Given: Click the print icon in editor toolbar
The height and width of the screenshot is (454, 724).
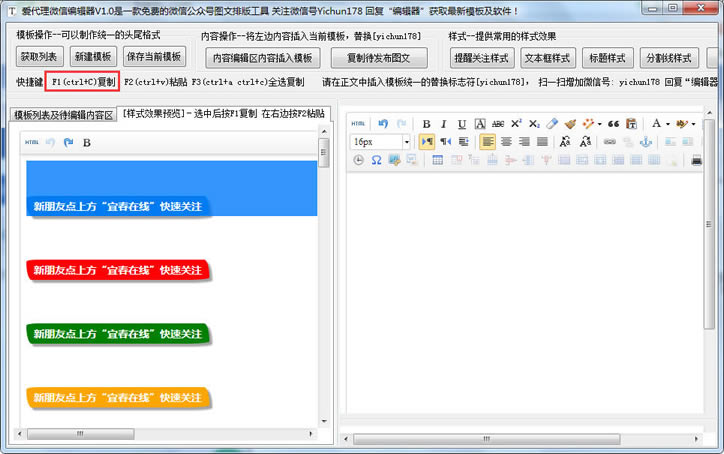Looking at the screenshot, I should tap(697, 160).
